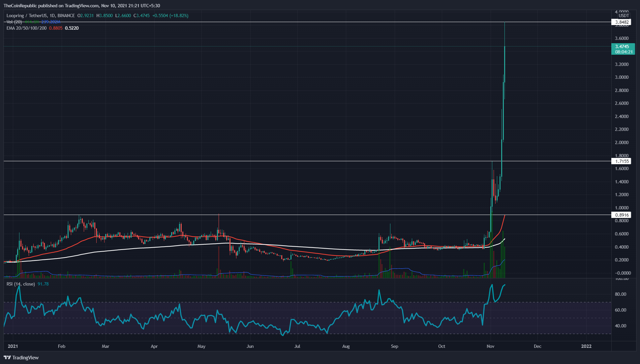Click the tallest green candle from November spike
Image resolution: width=640 pixels, height=364 pixels.
coord(504,82)
